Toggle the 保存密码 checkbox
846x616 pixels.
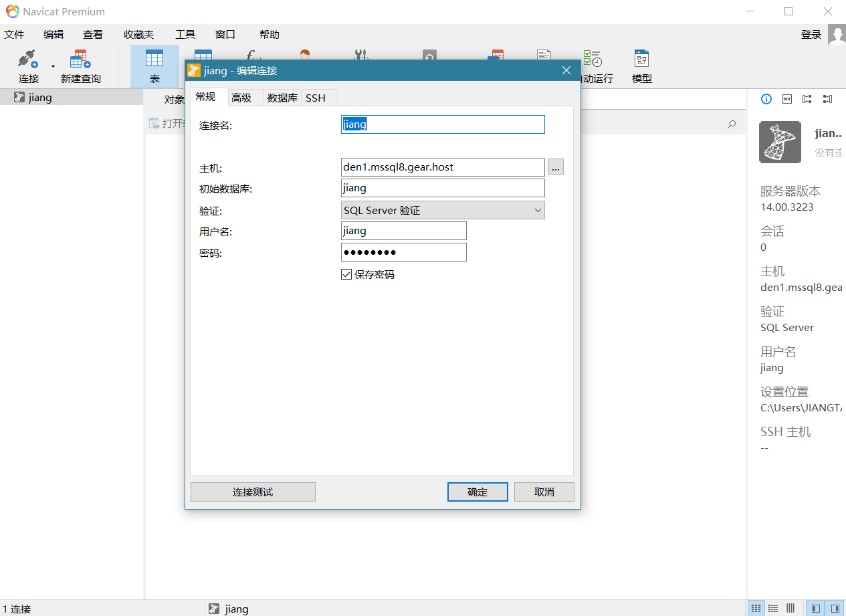point(346,274)
